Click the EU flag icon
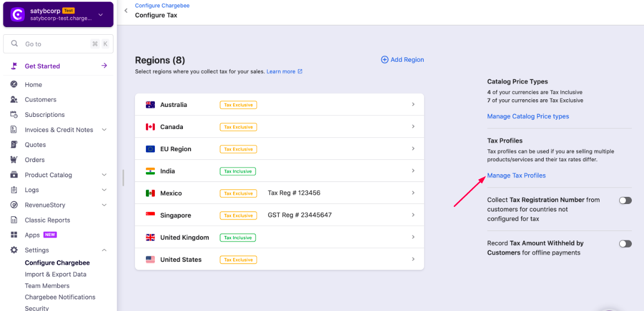 pyautogui.click(x=150, y=149)
